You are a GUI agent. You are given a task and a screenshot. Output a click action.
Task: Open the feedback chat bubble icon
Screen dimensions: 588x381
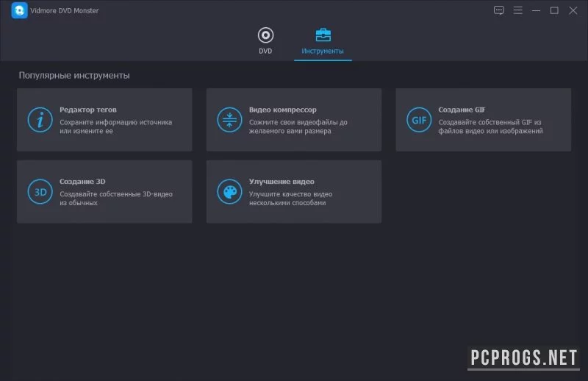[x=499, y=10]
